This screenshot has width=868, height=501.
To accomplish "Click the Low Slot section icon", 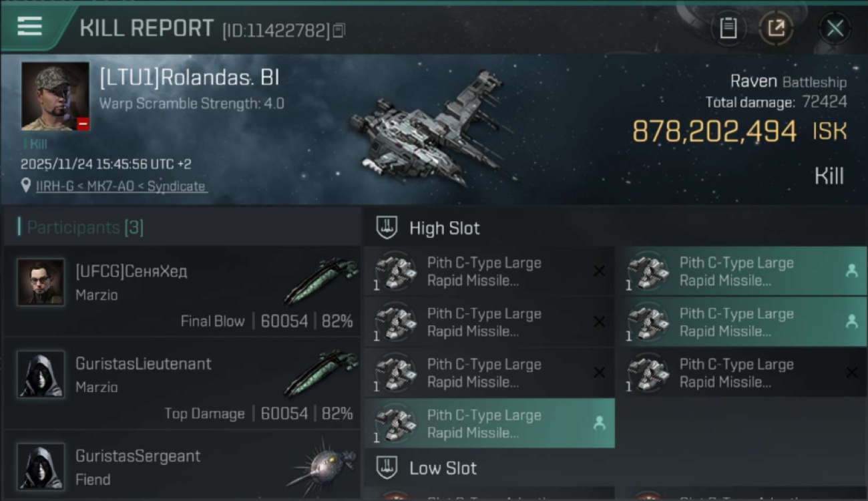I will [387, 468].
